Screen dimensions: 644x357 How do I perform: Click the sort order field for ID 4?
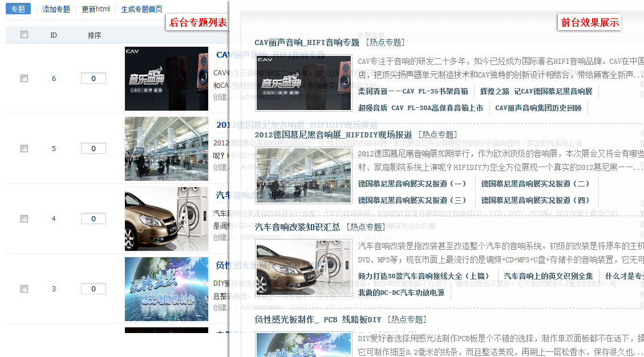click(93, 218)
